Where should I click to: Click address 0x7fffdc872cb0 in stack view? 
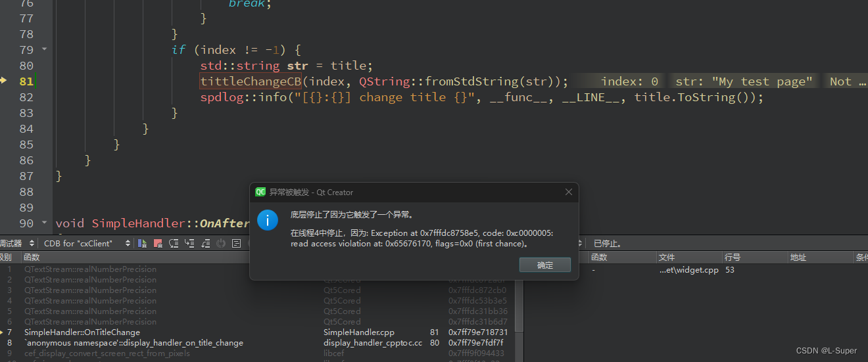point(477,290)
